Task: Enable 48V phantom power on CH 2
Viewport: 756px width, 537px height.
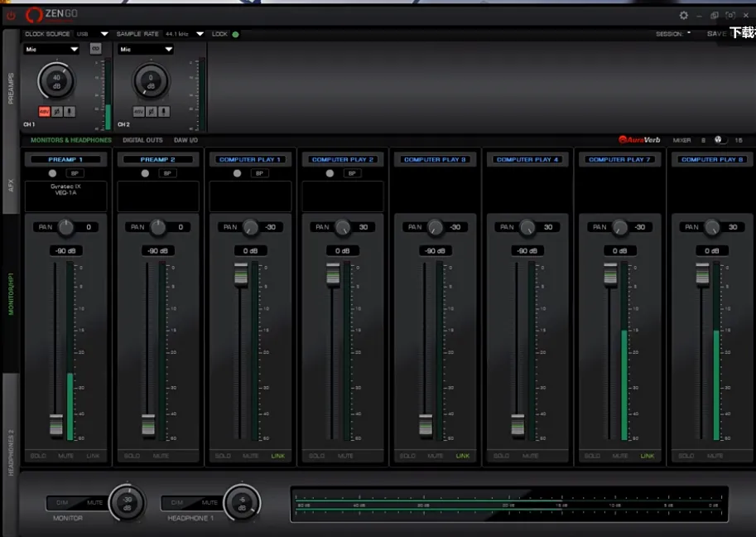Action: coord(139,111)
